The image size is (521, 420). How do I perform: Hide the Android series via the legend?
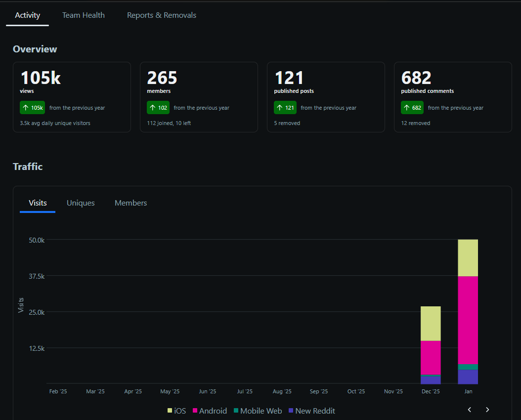pos(210,411)
